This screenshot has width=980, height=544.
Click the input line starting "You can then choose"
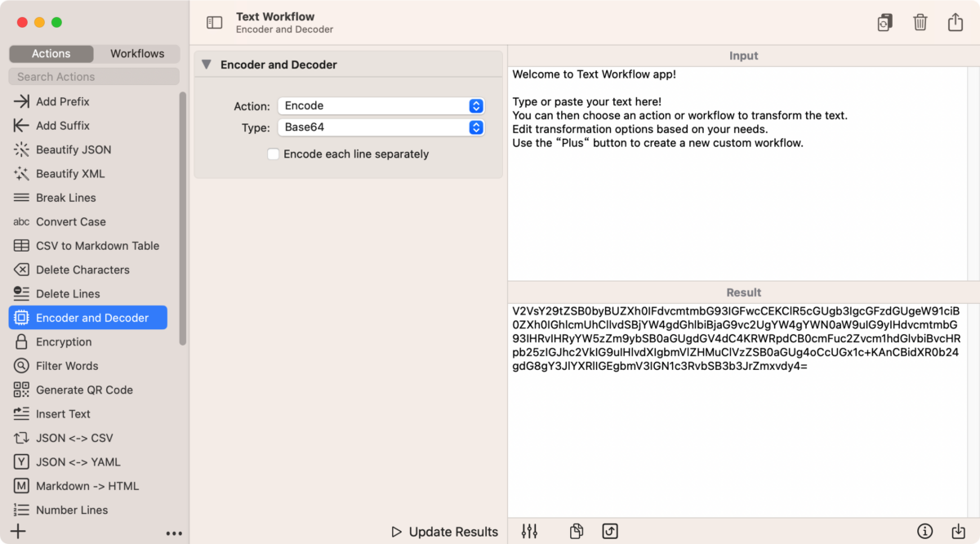pyautogui.click(x=680, y=115)
